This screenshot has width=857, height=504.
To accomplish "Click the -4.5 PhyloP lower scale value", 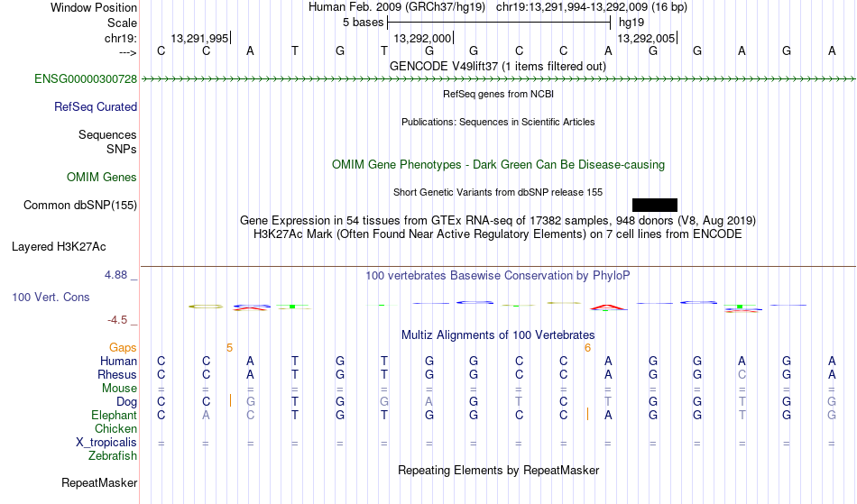I will [x=117, y=320].
